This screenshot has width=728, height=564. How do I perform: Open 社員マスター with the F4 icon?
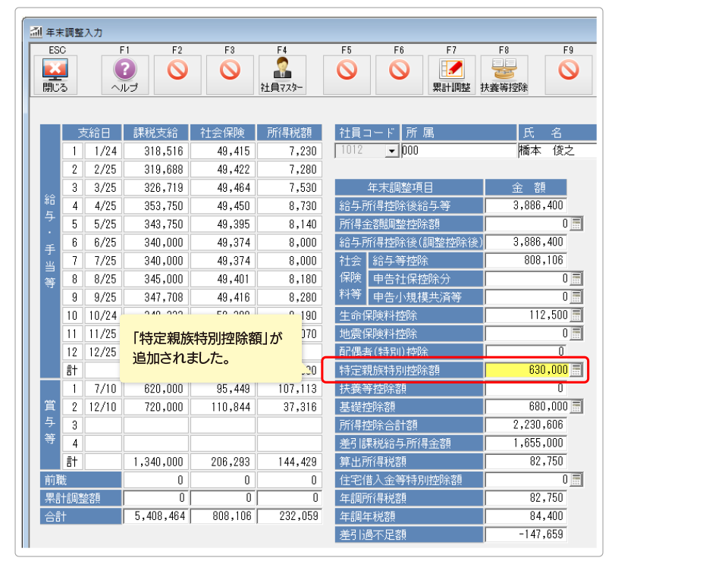coord(282,74)
